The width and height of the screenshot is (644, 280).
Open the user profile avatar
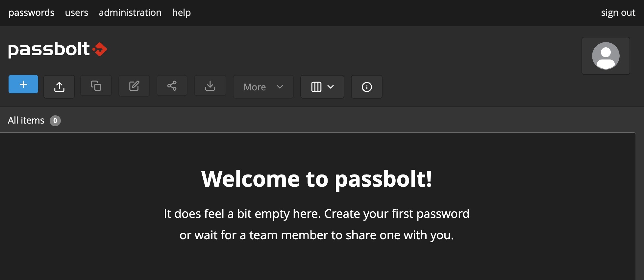point(606,56)
